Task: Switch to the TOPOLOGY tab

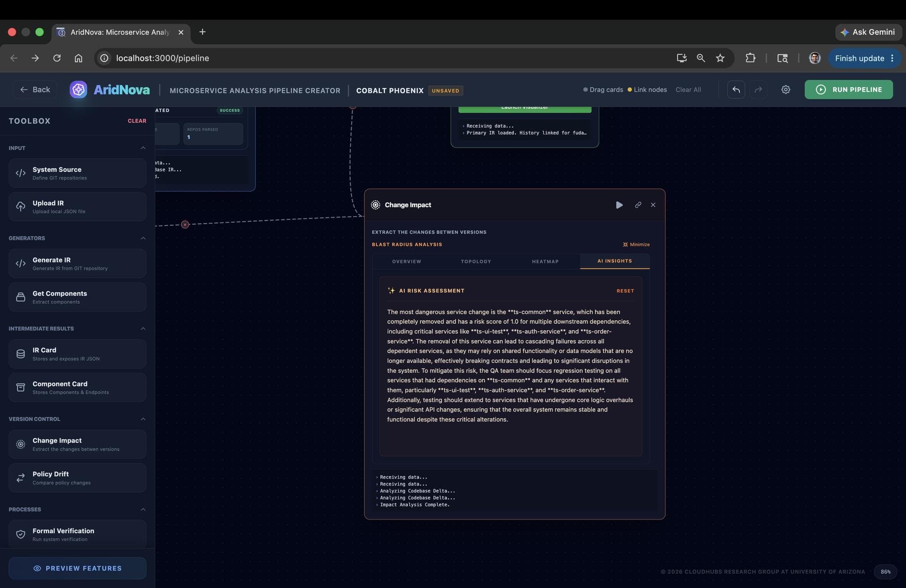Action: click(x=476, y=261)
